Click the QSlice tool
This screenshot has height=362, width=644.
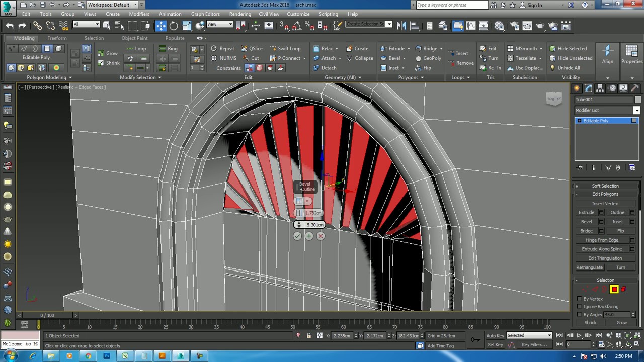(251, 49)
